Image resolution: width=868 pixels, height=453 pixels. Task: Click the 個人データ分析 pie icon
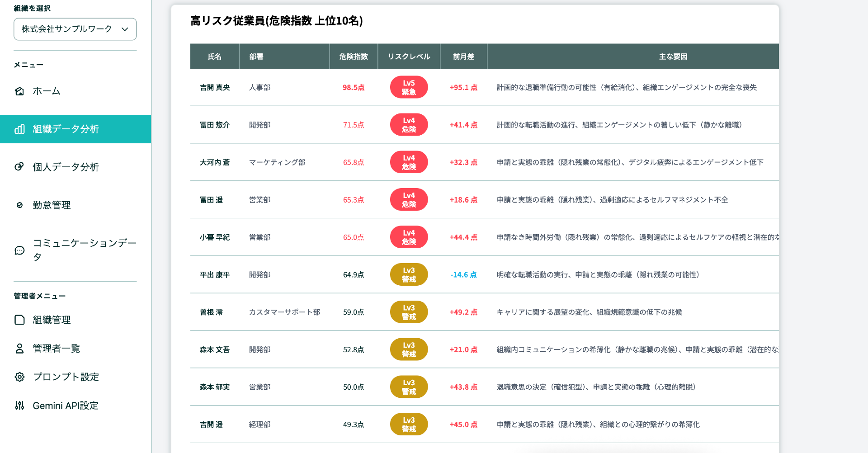(19, 167)
